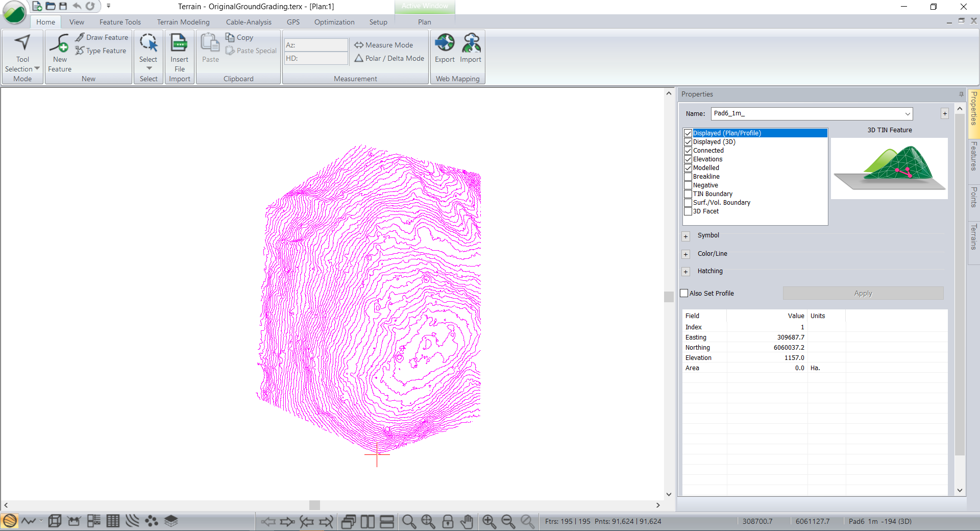Activate Measure Mode

click(384, 45)
